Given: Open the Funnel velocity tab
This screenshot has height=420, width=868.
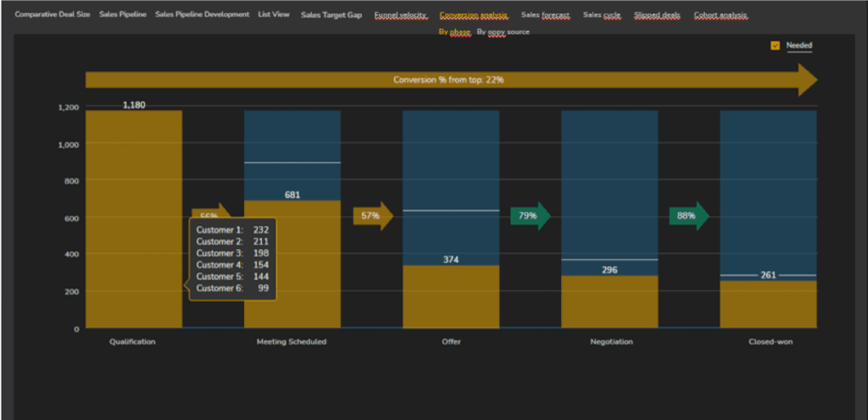Looking at the screenshot, I should (401, 15).
